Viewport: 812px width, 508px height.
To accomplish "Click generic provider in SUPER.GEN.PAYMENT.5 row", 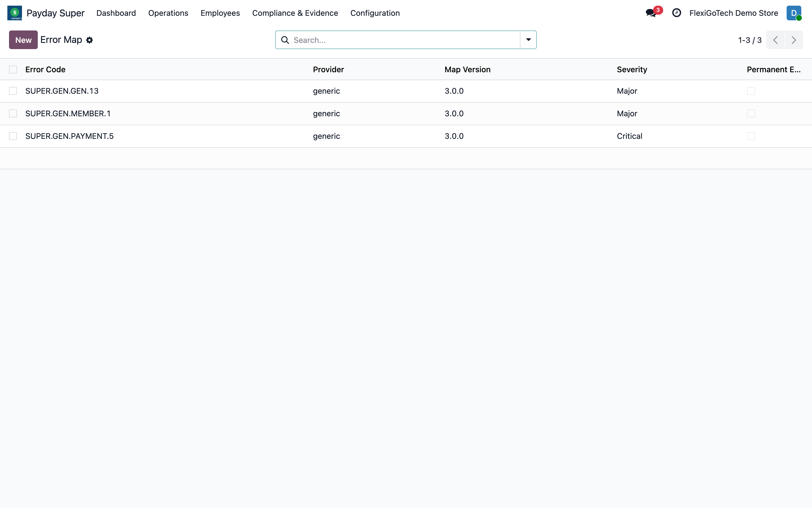I will click(326, 136).
